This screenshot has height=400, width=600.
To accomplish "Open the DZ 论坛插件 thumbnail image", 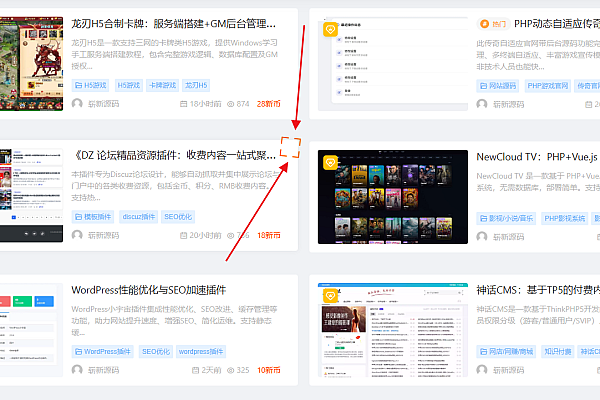I will pyautogui.click(x=31, y=195).
